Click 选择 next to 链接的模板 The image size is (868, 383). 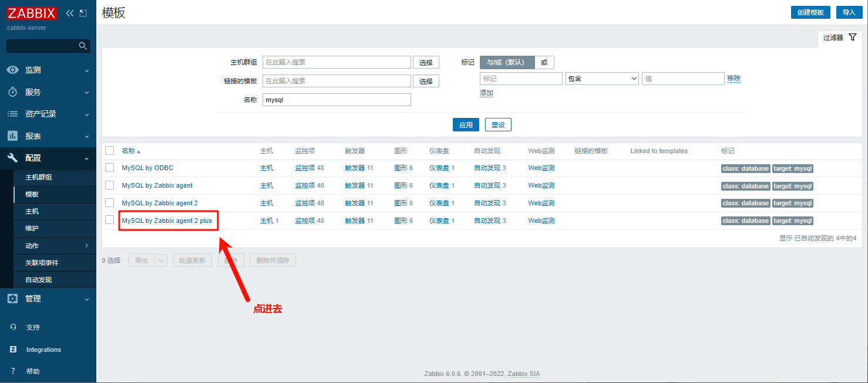426,81
